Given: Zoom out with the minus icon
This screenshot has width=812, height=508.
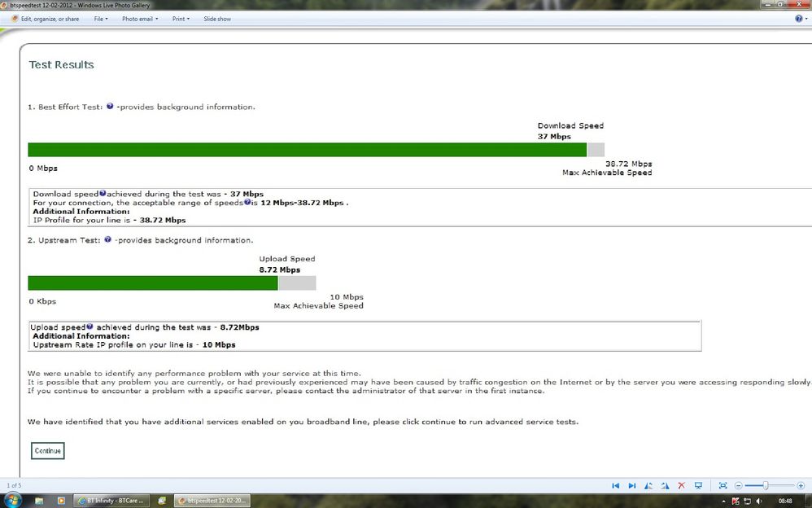Looking at the screenshot, I should (x=738, y=486).
